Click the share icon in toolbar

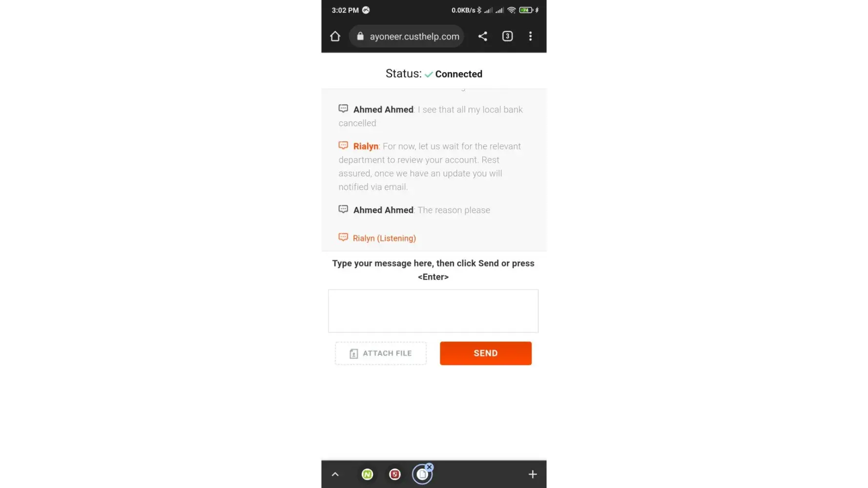pos(482,36)
